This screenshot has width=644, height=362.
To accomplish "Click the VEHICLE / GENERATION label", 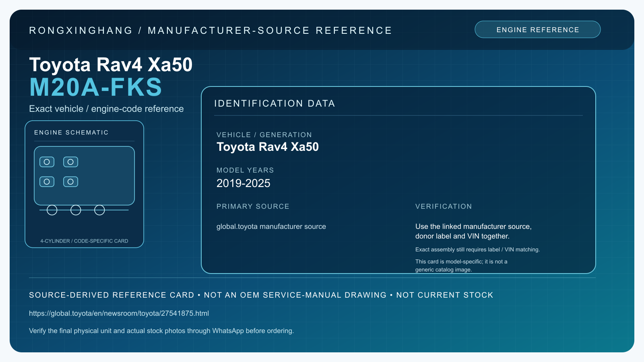I will (264, 135).
